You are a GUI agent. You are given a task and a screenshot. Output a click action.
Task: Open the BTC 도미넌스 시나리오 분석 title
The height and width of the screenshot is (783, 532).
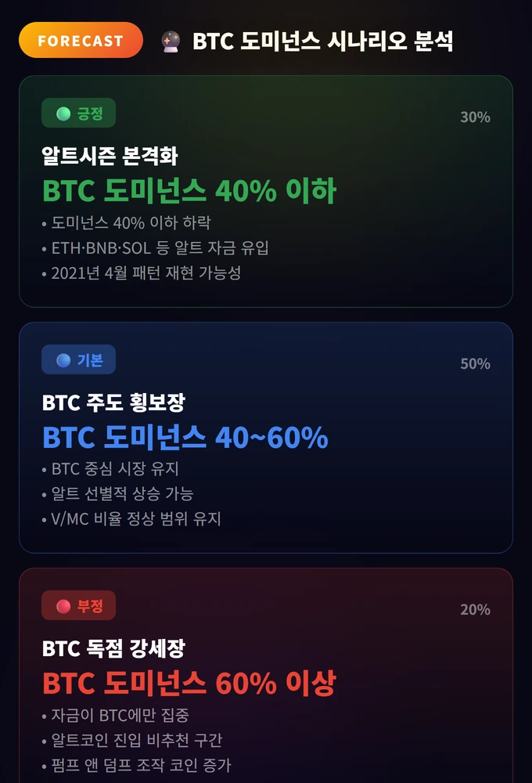click(325, 40)
